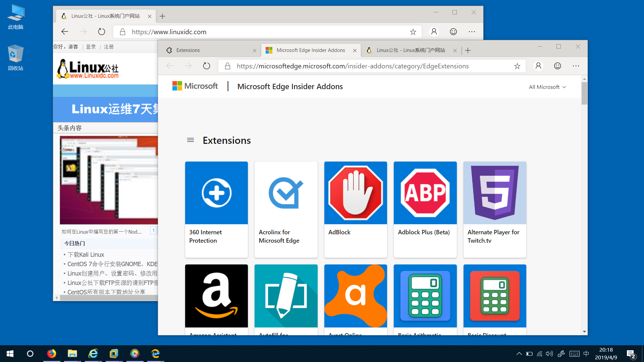This screenshot has width=644, height=362.
Task: Open the 下载Kali Linux article link
Action: [x=86, y=255]
